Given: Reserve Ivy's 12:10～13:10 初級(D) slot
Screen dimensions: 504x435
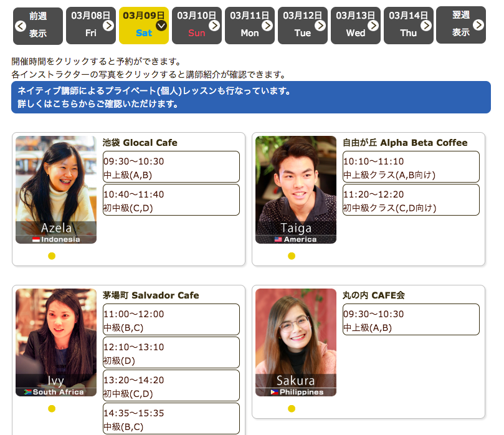Looking at the screenshot, I should 171,353.
